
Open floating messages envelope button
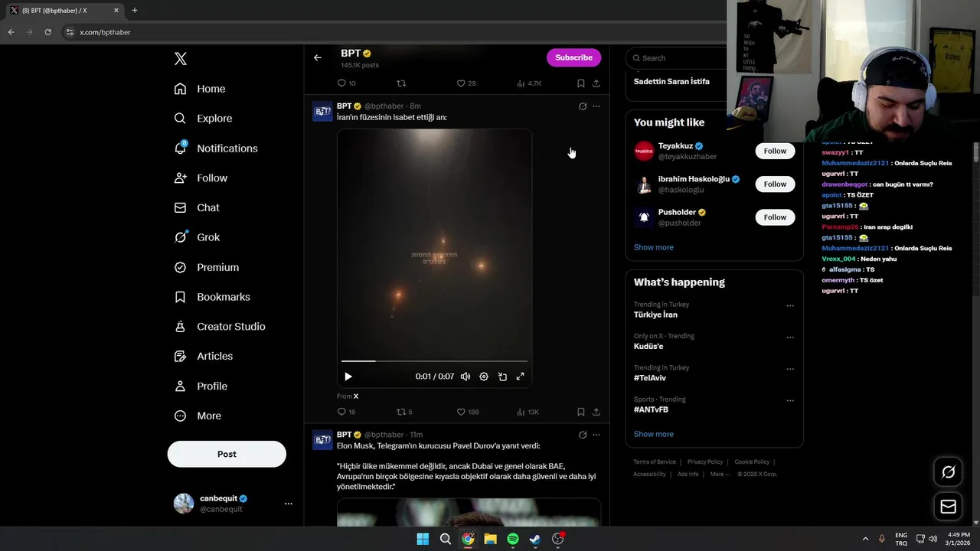point(948,507)
